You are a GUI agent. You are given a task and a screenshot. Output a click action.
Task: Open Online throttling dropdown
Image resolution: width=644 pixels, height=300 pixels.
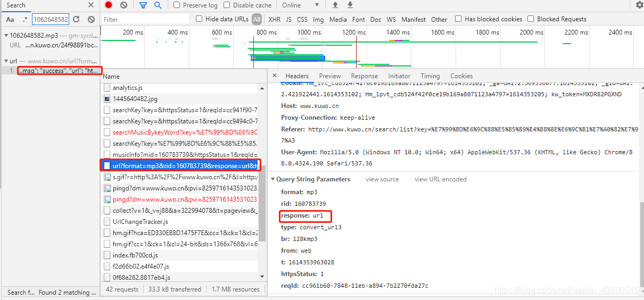click(301, 5)
